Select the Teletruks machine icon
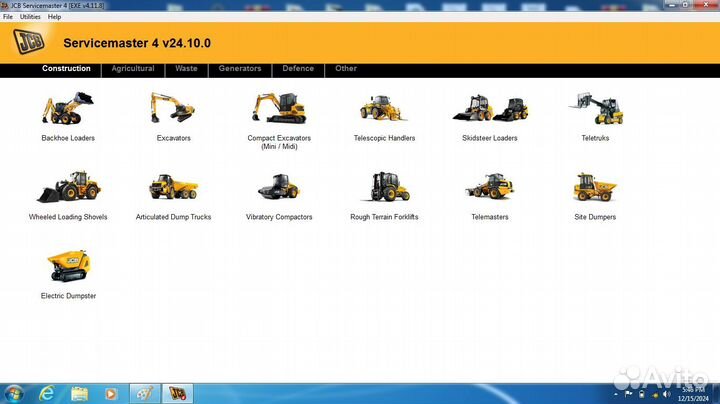Screen dimensions: 720x404 [596, 108]
